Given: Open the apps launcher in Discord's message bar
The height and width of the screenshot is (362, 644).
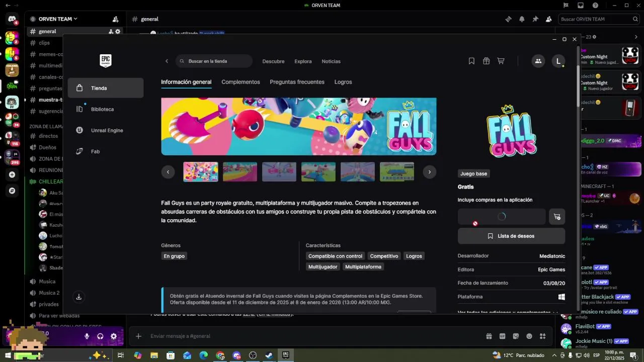Looking at the screenshot, I should point(542,336).
